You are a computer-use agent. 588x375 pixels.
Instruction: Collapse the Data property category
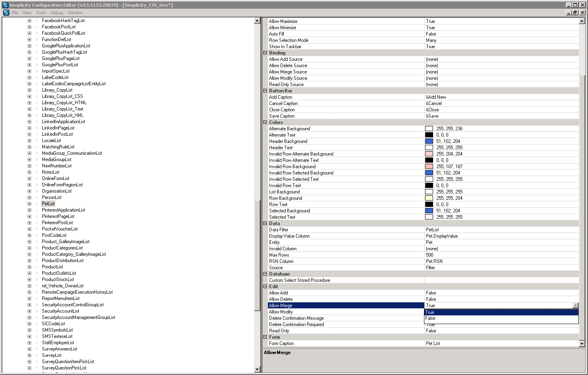[x=265, y=223]
